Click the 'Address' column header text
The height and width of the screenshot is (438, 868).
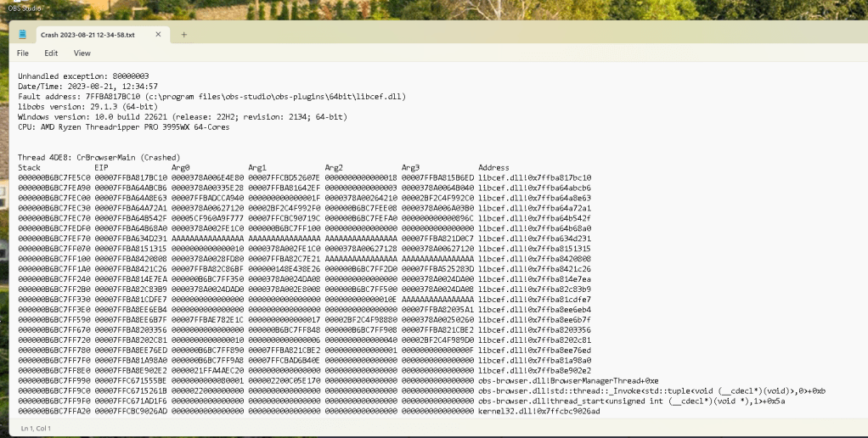493,167
